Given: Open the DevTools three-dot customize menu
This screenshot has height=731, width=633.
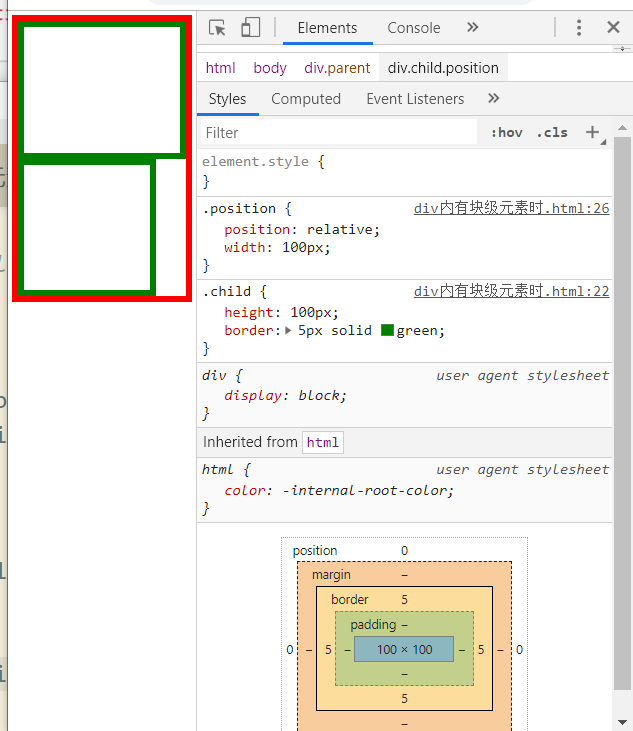Looking at the screenshot, I should (x=579, y=28).
